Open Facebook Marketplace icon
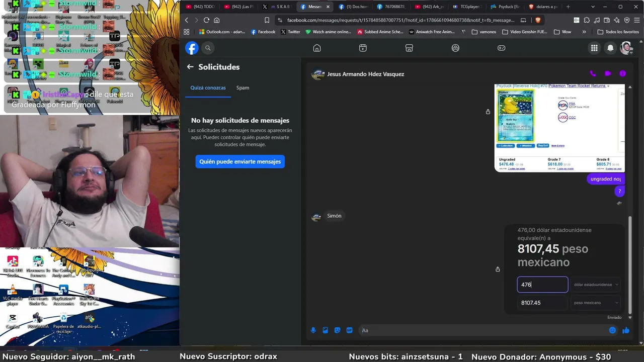Screen dimensions: 644x362 click(x=409, y=48)
